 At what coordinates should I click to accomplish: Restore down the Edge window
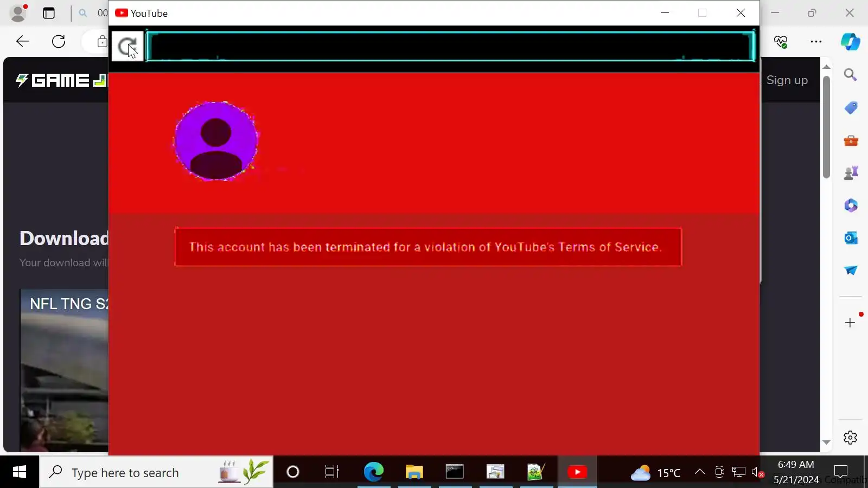[x=812, y=13]
